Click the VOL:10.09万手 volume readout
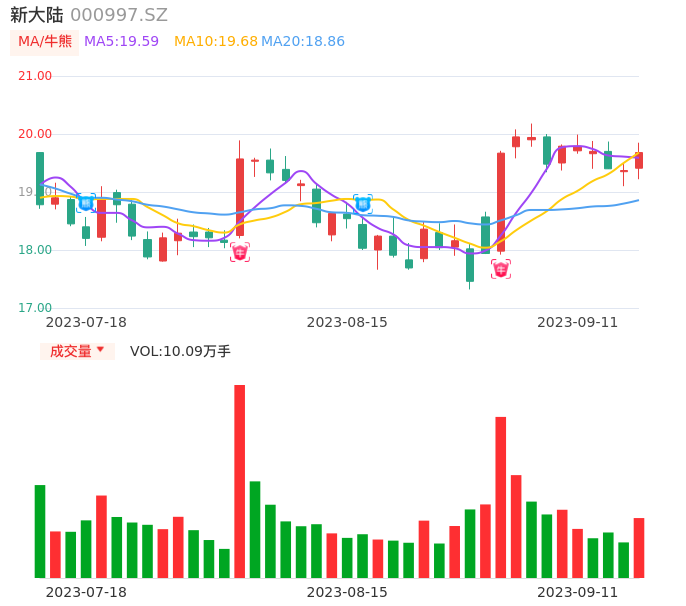This screenshot has height=606, width=686. pyautogui.click(x=180, y=351)
